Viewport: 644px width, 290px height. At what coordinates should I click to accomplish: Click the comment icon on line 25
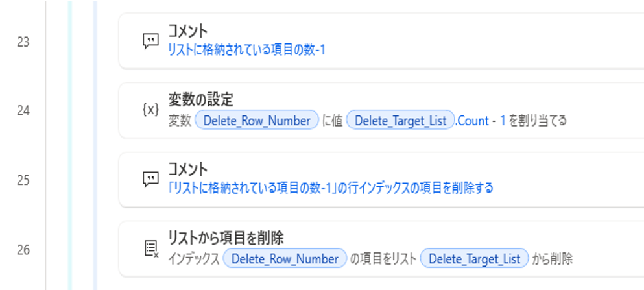coord(150,179)
